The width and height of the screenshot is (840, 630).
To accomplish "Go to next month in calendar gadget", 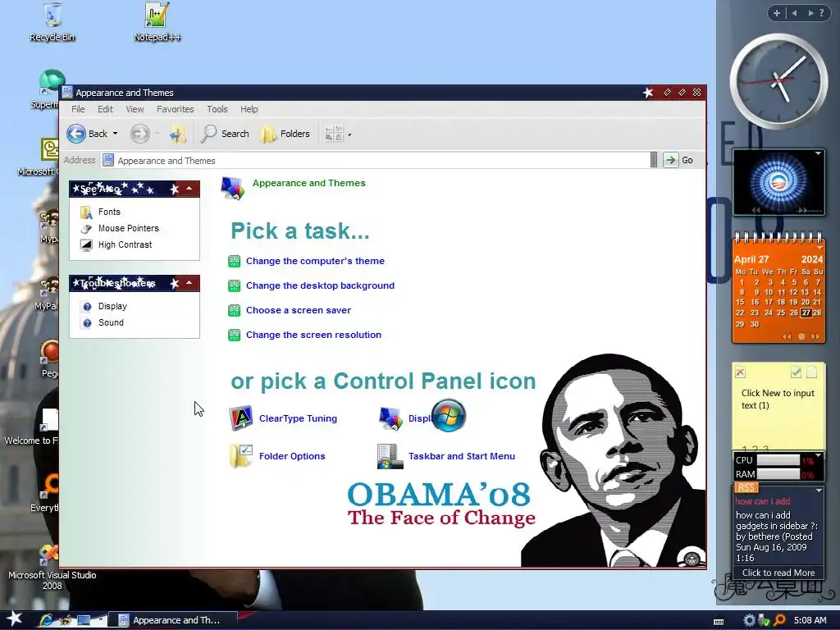I will click(x=815, y=336).
